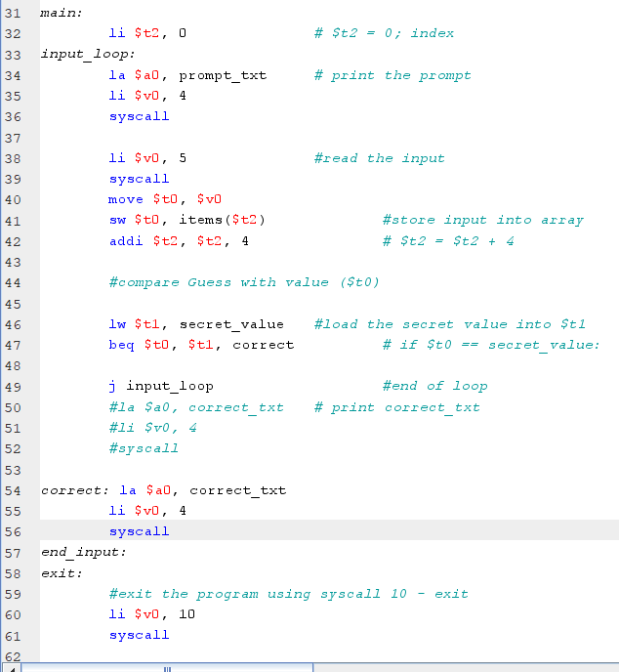
Task: Click line number 45 in the gutter
Action: click(x=13, y=305)
